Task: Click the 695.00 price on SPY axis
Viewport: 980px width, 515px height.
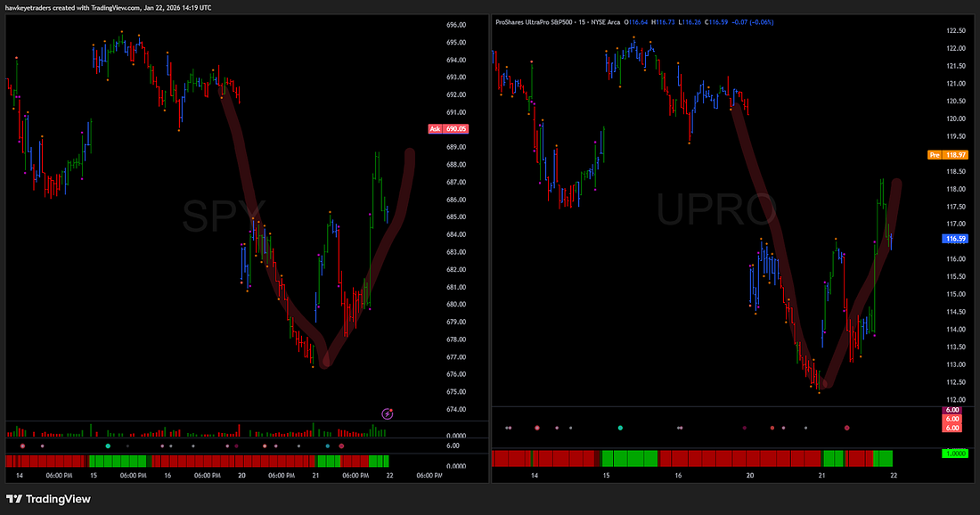Action: [x=456, y=43]
